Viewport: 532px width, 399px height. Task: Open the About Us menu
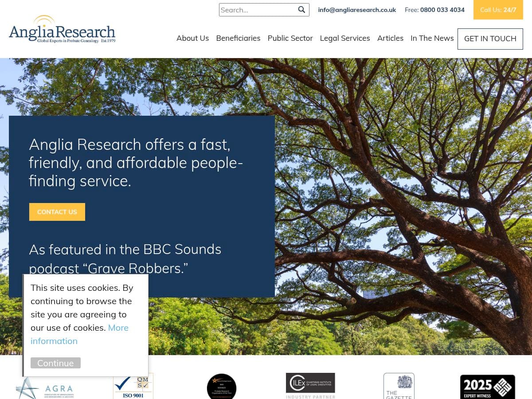pyautogui.click(x=192, y=38)
